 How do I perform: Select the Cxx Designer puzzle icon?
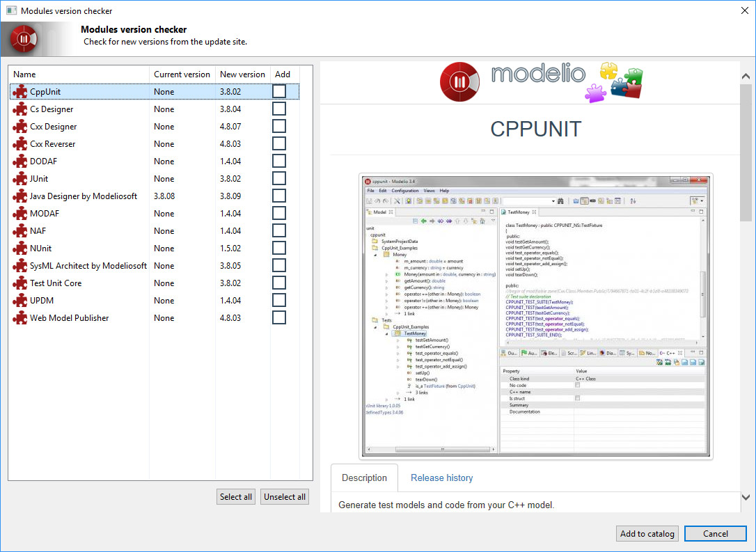19,126
